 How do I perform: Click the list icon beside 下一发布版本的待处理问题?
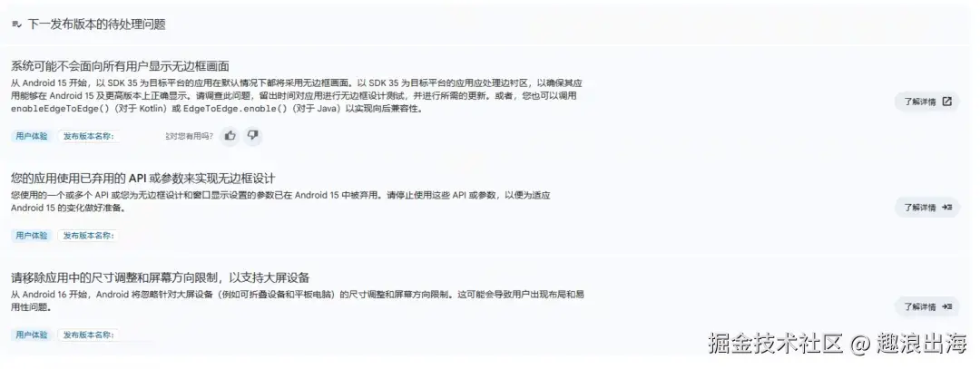coord(17,25)
